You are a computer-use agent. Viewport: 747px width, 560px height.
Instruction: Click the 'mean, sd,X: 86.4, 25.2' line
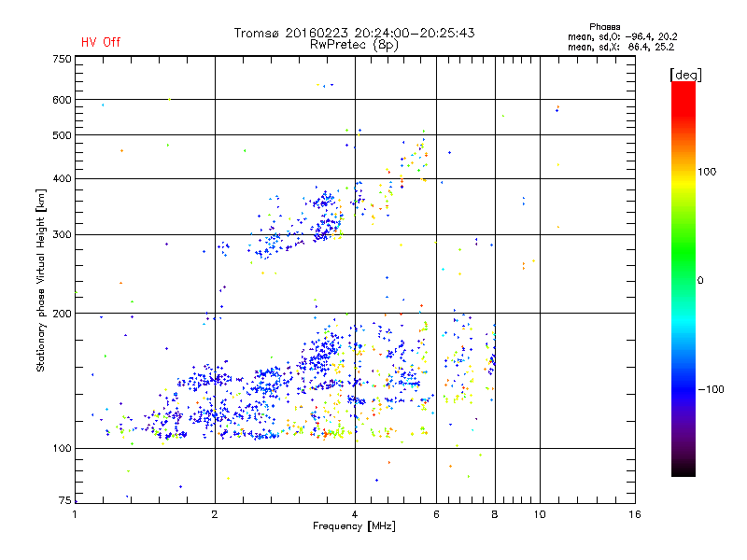coord(621,47)
